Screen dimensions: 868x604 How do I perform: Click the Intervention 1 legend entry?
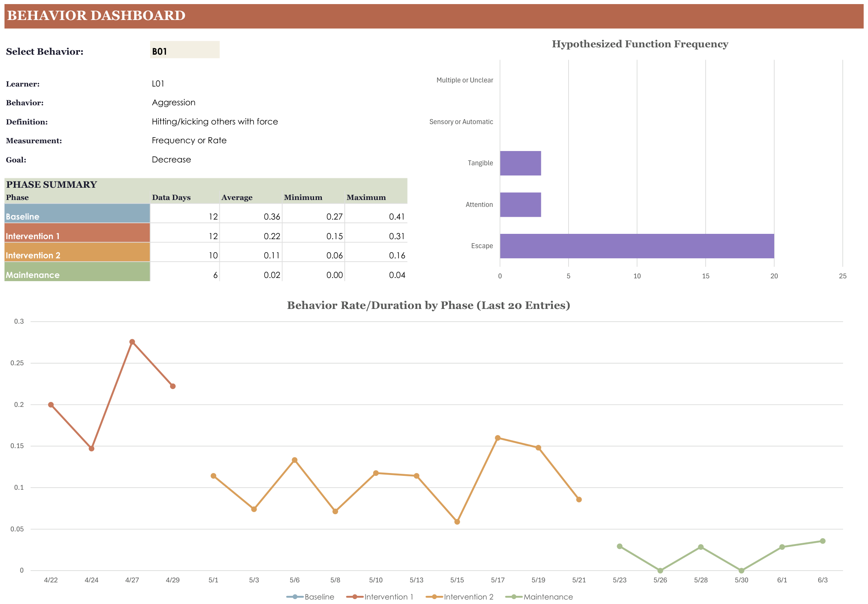tap(380, 597)
